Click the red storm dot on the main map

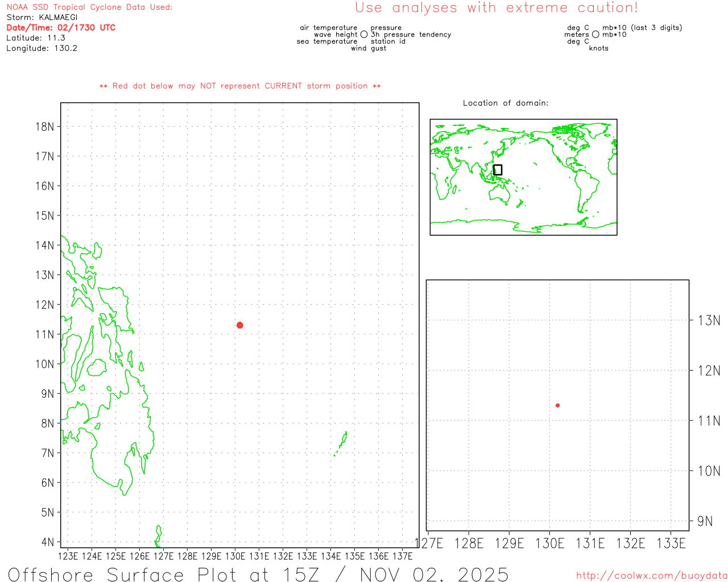click(x=239, y=325)
